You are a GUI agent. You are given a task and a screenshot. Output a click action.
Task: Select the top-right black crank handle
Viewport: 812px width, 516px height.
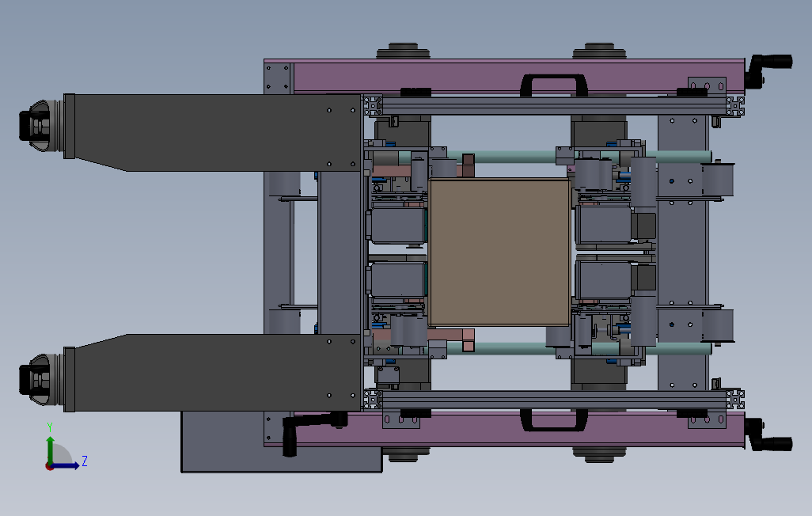click(x=768, y=70)
